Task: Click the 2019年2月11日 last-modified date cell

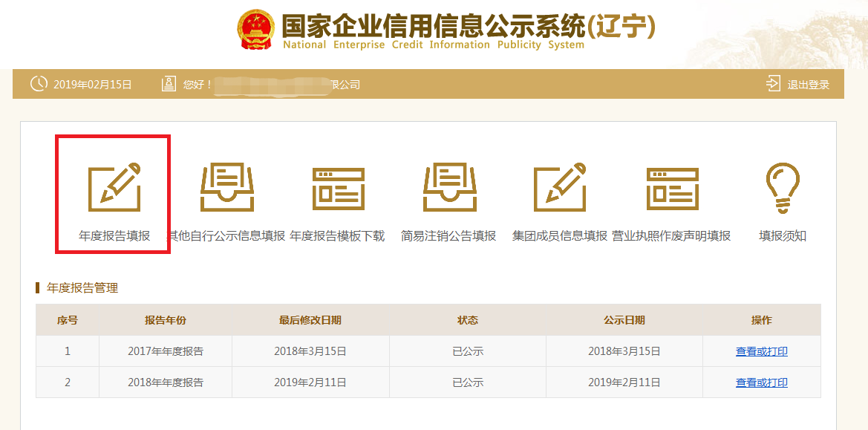Action: pyautogui.click(x=310, y=382)
